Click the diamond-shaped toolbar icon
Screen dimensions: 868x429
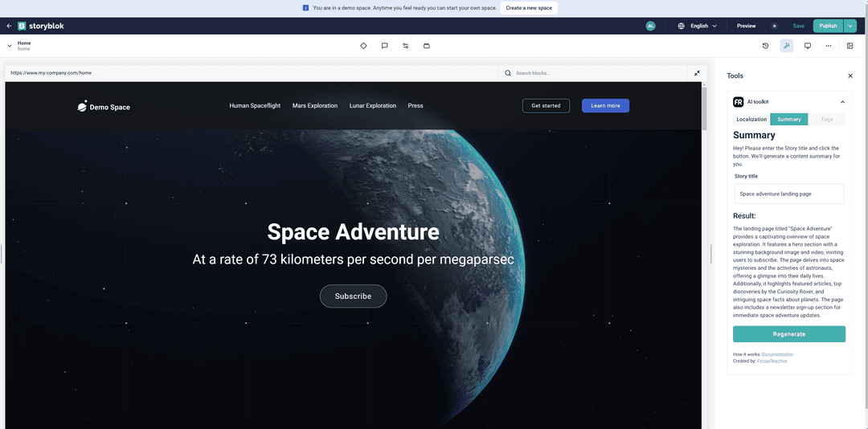pos(363,46)
